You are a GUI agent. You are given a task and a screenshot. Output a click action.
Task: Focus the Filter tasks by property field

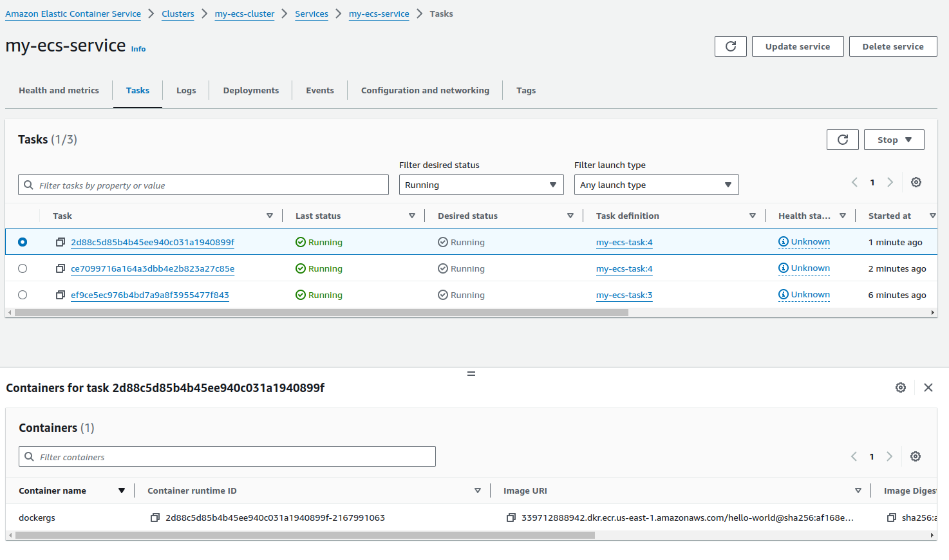203,185
